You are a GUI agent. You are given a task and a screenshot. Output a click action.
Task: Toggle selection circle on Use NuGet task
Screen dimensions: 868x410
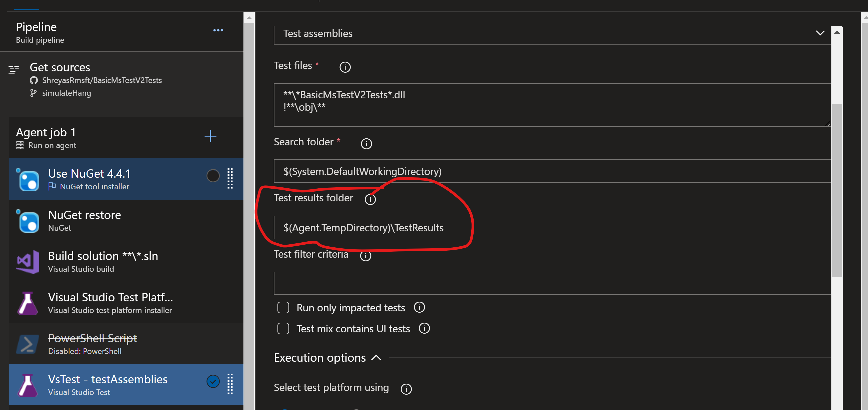click(213, 176)
